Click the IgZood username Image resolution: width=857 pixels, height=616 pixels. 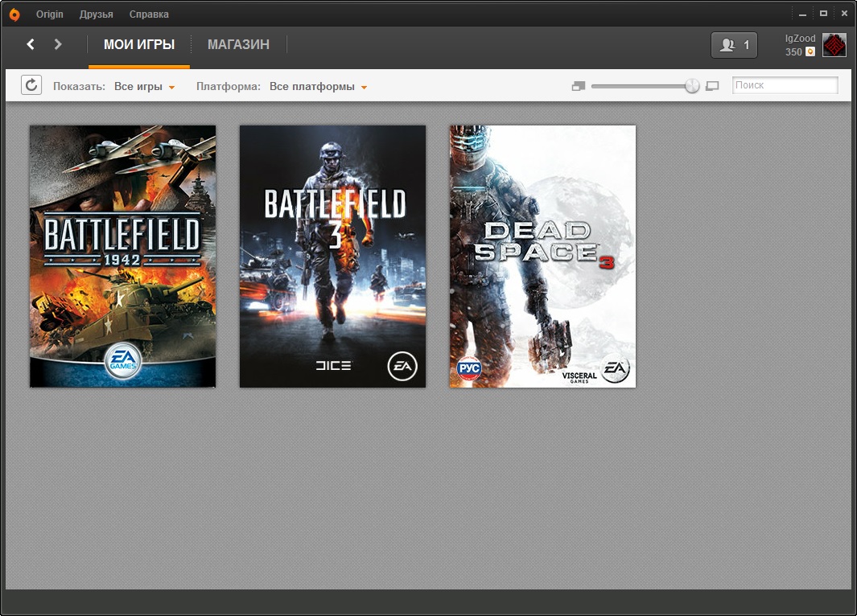800,39
